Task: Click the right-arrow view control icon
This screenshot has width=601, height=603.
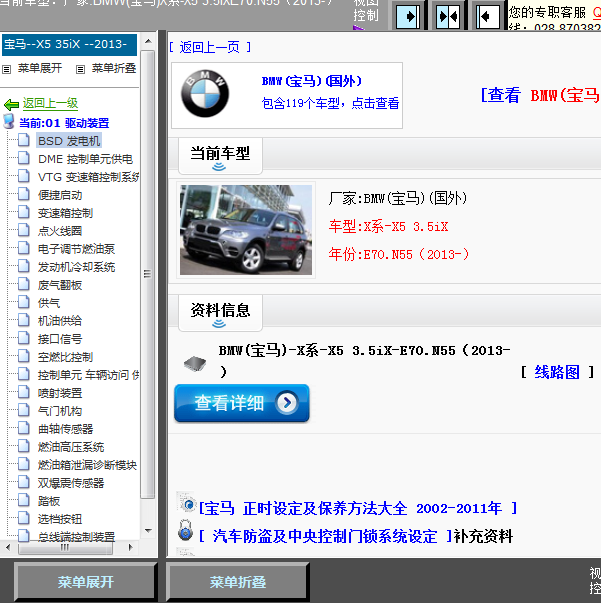Action: point(408,16)
